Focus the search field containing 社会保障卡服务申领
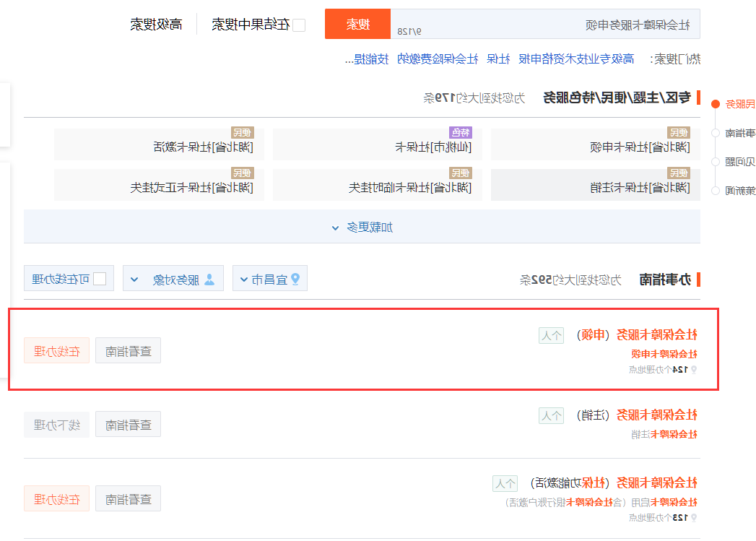 pyautogui.click(x=545, y=24)
